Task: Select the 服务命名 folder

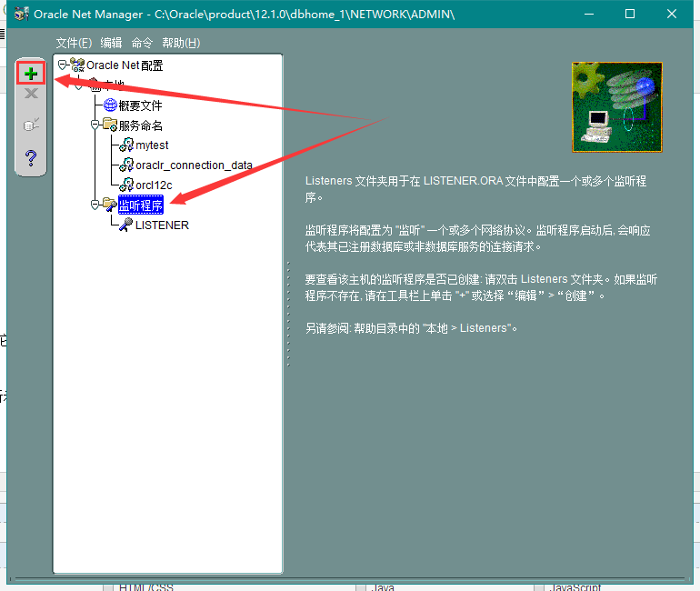Action: 140,125
